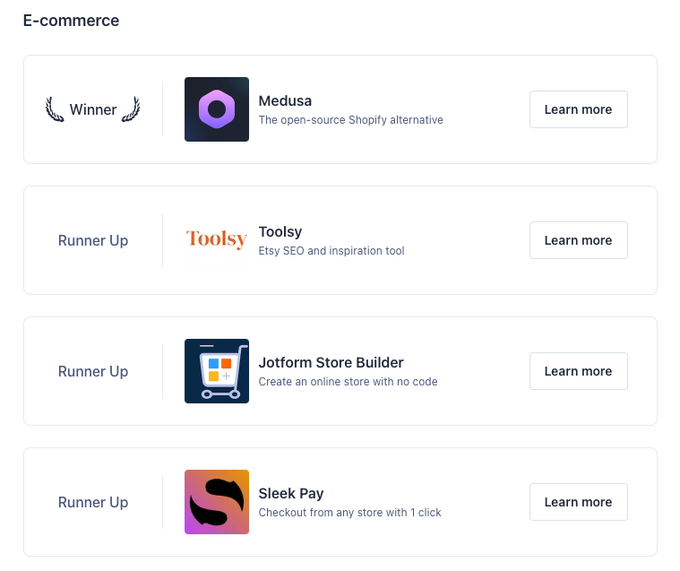Click Runner Up label beside Jotform Store Builder

click(93, 372)
